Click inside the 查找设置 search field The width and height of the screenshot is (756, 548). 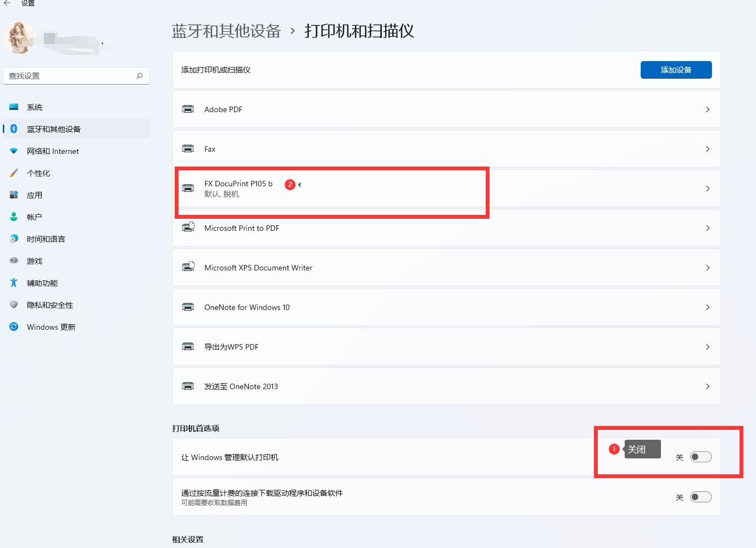pyautogui.click(x=66, y=75)
